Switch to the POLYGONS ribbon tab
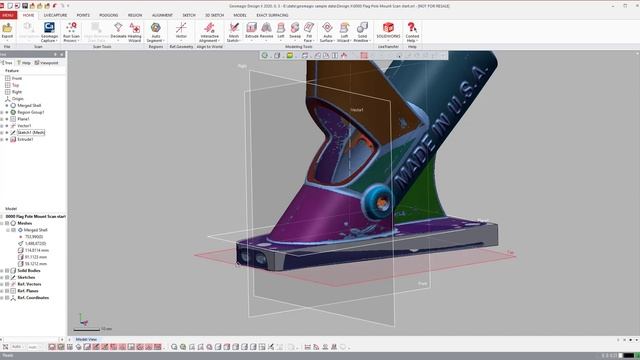Image resolution: width=640 pixels, height=360 pixels. pyautogui.click(x=109, y=15)
